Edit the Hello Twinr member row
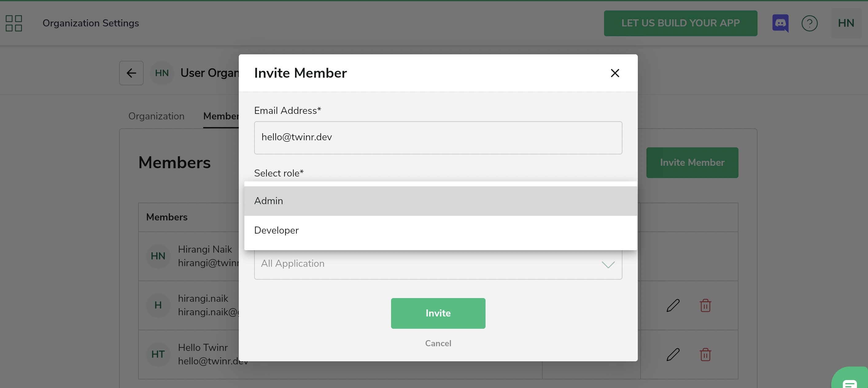Viewport: 868px width, 388px height. [x=672, y=354]
